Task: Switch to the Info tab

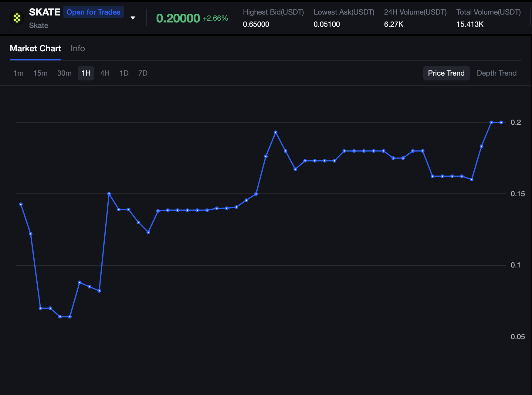Action: (78, 48)
